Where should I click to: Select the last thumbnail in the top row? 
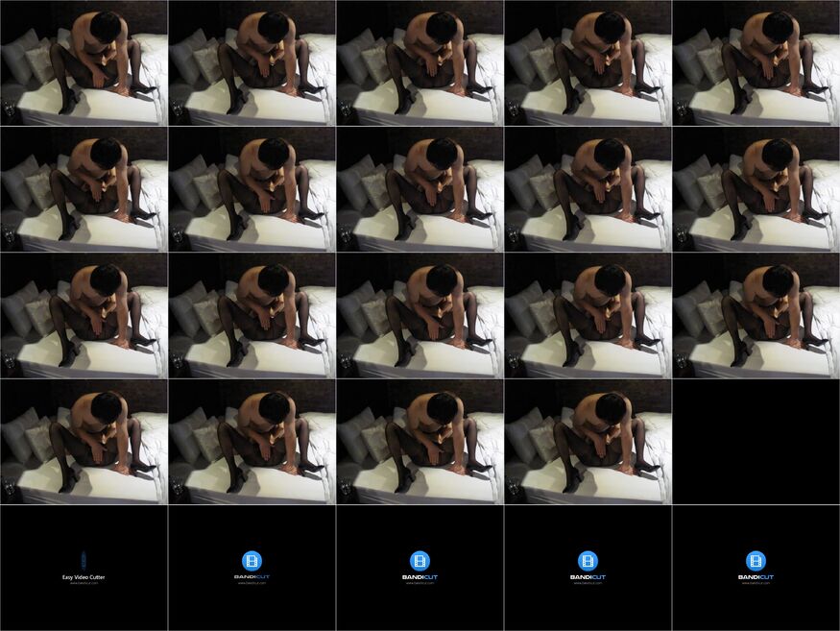click(756, 63)
